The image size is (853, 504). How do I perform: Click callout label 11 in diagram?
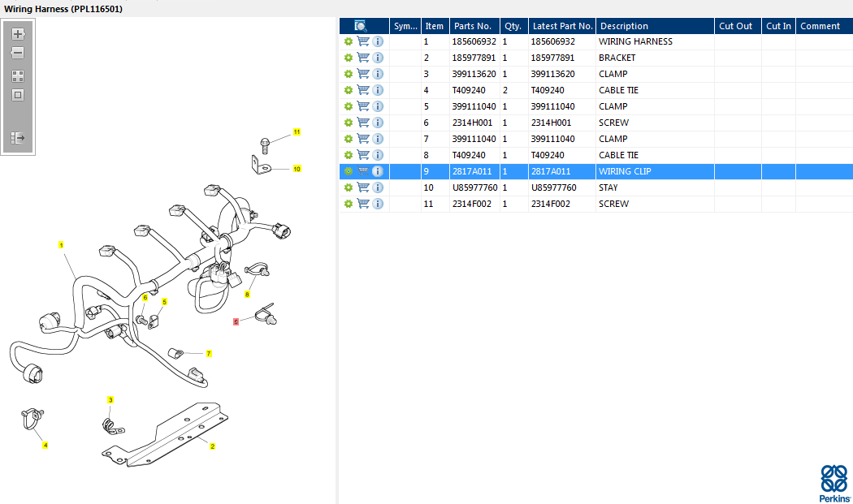pos(297,131)
